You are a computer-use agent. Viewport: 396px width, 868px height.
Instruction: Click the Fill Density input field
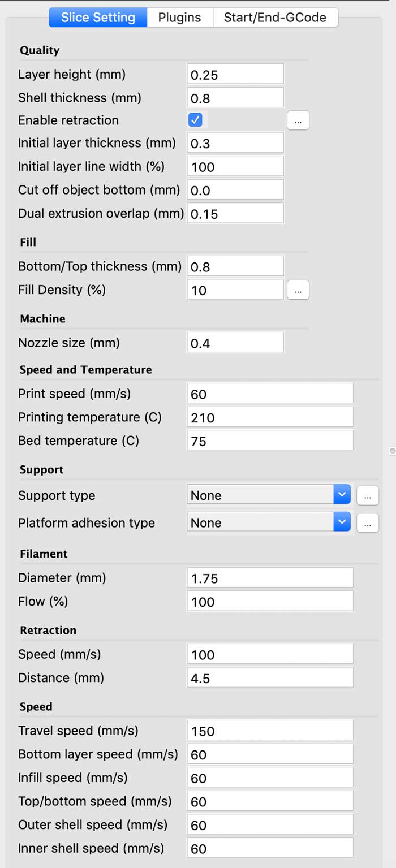[235, 290]
